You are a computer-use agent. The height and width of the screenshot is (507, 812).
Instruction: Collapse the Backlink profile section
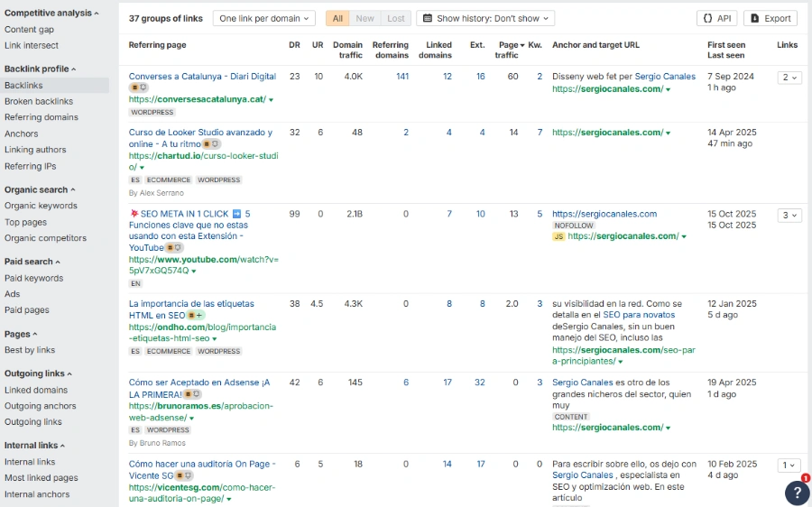(x=40, y=69)
